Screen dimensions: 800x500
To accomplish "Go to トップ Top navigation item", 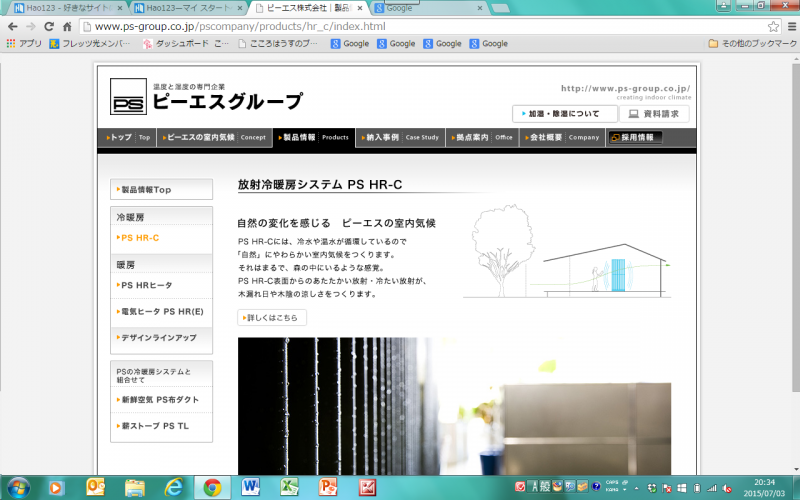I will (128, 137).
